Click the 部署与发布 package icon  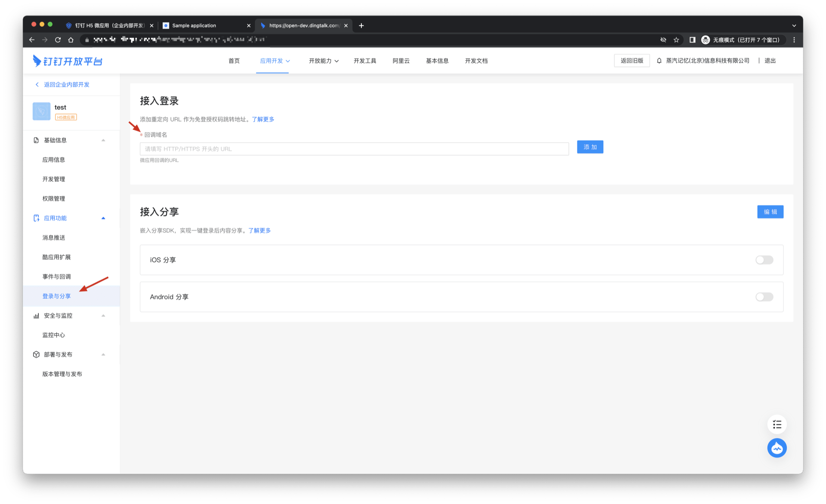click(x=36, y=354)
